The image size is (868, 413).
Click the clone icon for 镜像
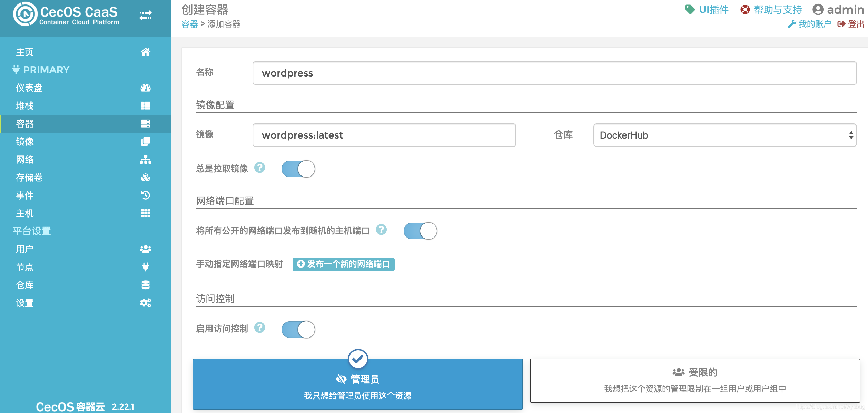pos(146,141)
